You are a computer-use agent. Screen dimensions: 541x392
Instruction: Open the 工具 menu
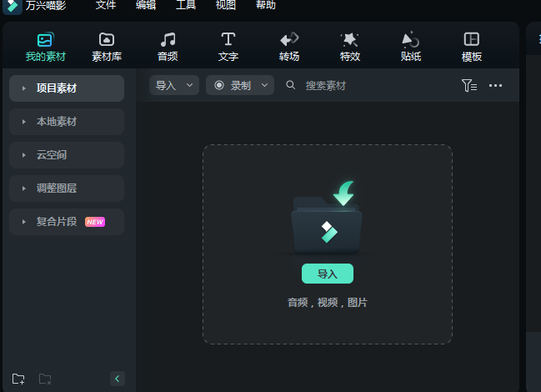click(186, 5)
